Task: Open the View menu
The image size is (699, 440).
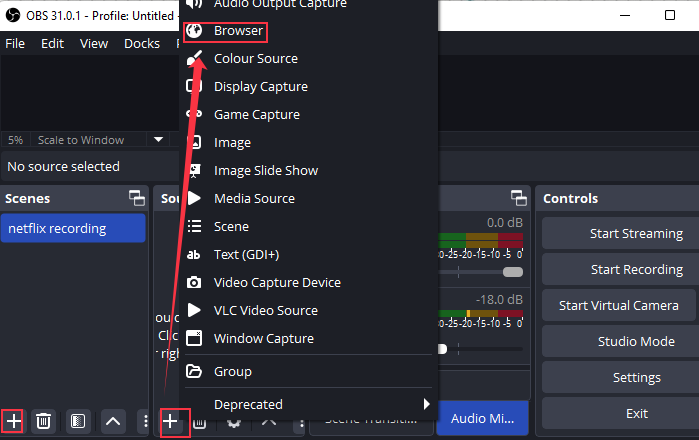Action: [94, 44]
